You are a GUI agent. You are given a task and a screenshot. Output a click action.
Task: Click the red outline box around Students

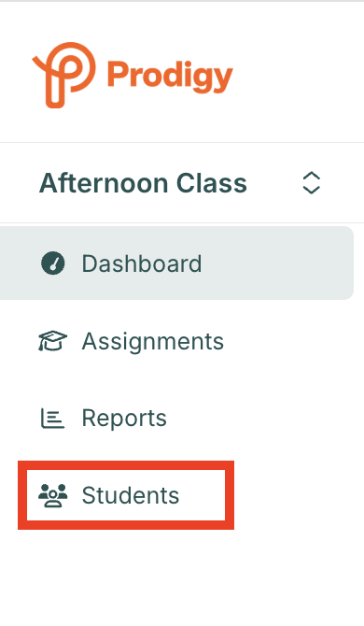pos(126,495)
